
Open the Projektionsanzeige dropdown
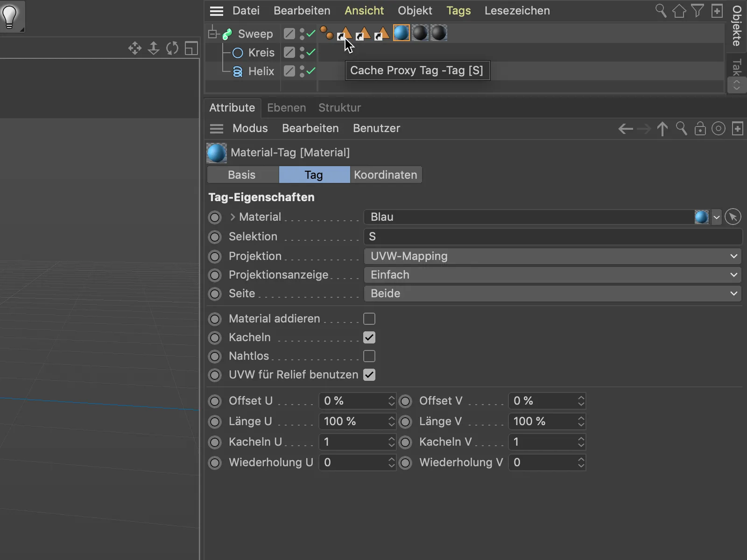[x=552, y=275]
